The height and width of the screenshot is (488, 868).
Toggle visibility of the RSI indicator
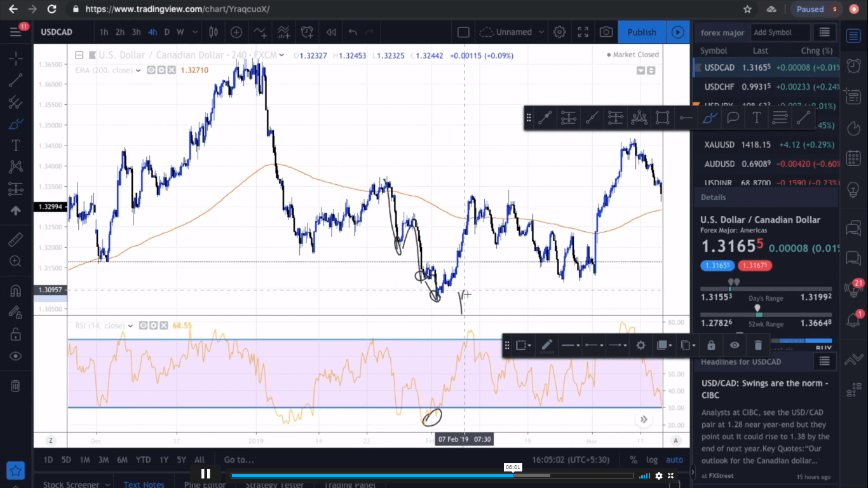point(144,325)
